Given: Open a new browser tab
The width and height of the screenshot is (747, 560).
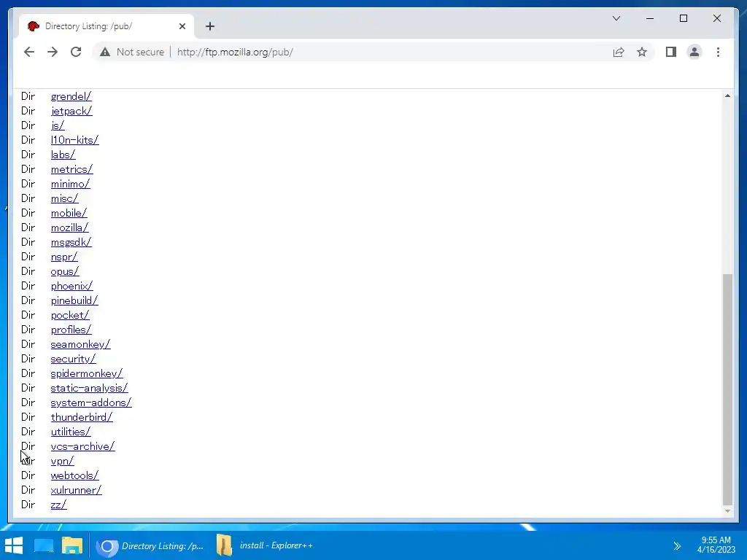Looking at the screenshot, I should click(210, 26).
